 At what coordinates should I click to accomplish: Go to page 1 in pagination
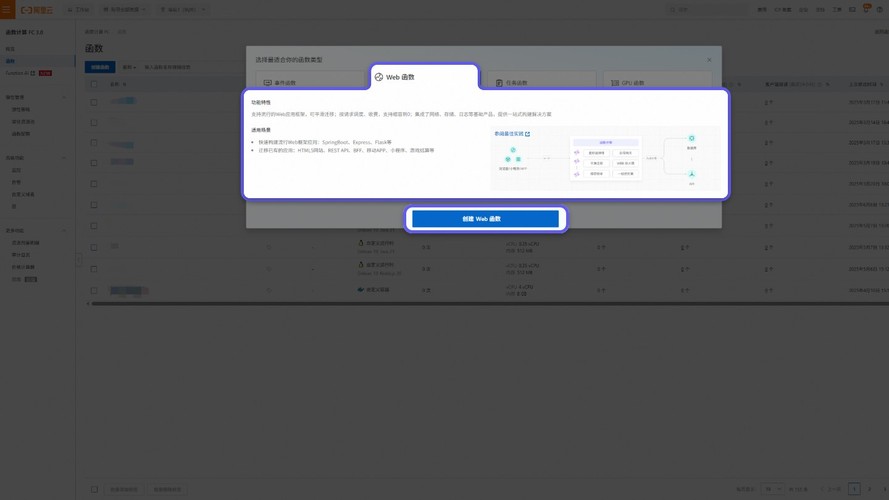854,489
